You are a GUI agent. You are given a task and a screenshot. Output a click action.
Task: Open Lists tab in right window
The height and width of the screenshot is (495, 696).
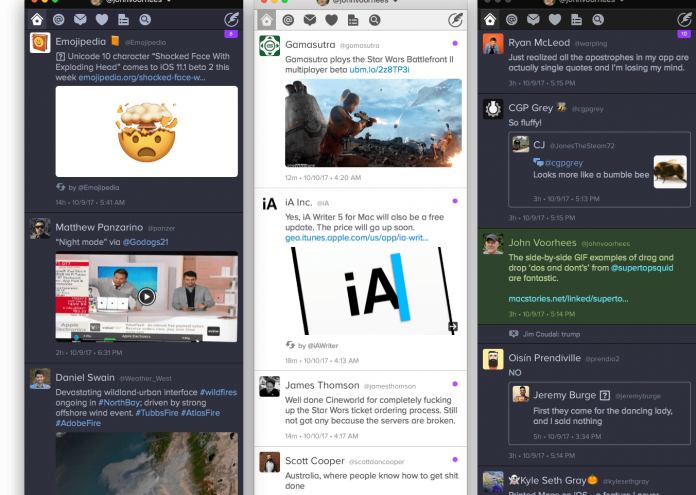[x=577, y=20]
